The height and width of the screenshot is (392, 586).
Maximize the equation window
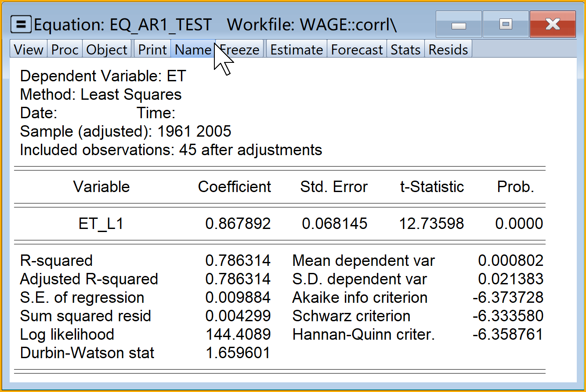(506, 24)
